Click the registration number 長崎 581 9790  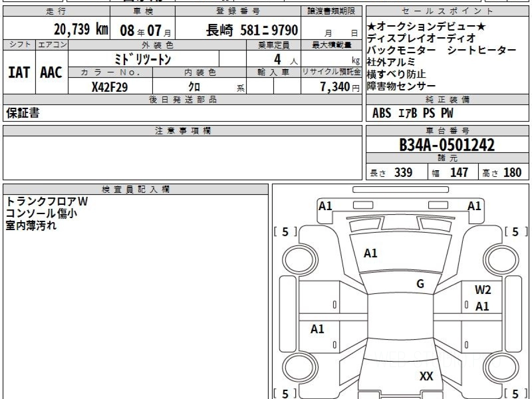click(x=251, y=30)
